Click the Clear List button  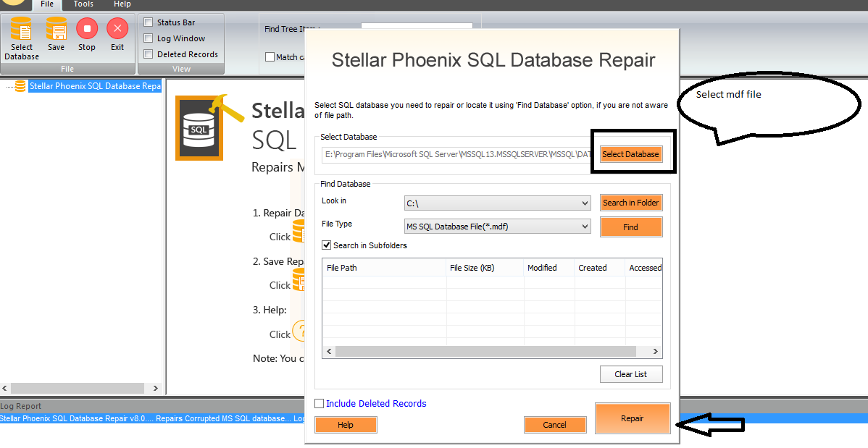point(631,374)
